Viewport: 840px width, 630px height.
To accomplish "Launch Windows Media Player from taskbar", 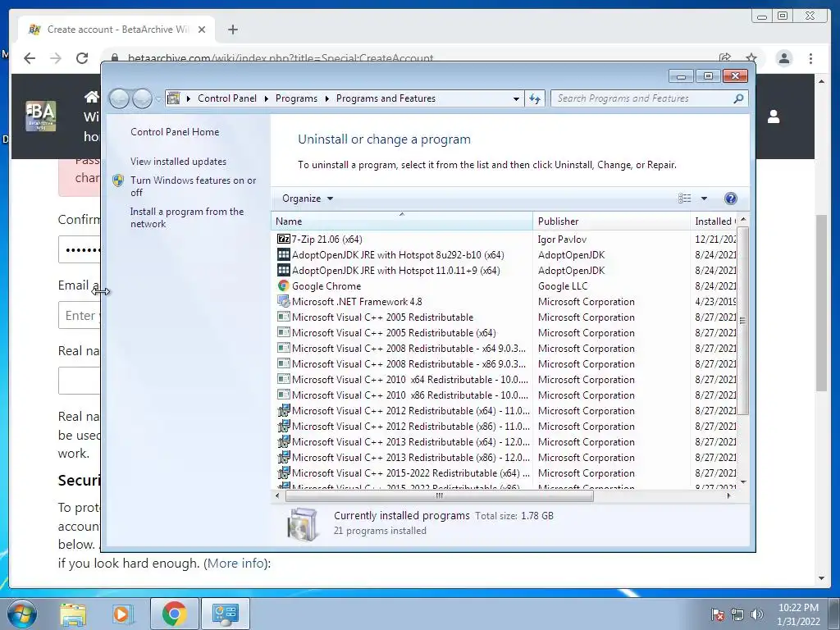I will (x=122, y=614).
